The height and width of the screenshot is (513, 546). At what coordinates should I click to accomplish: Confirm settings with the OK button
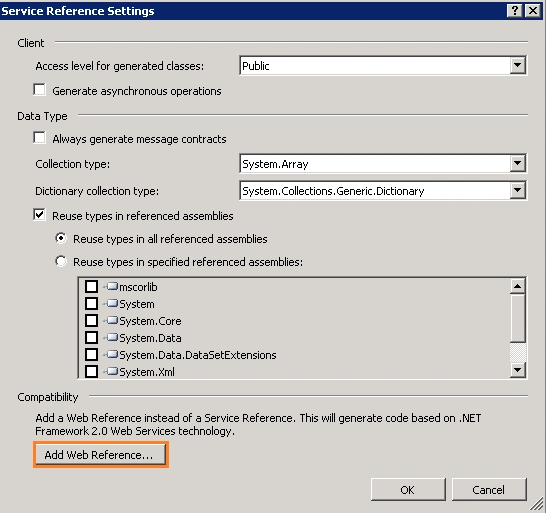(x=408, y=490)
